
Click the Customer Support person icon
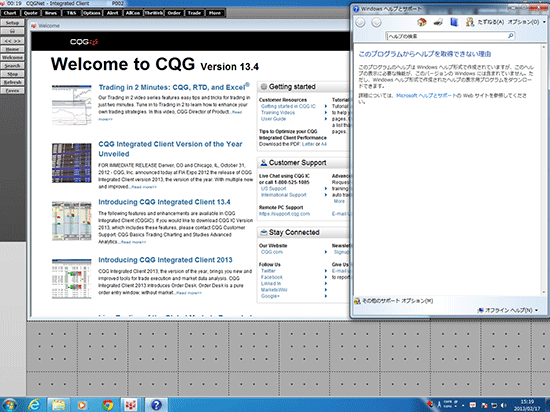click(263, 163)
